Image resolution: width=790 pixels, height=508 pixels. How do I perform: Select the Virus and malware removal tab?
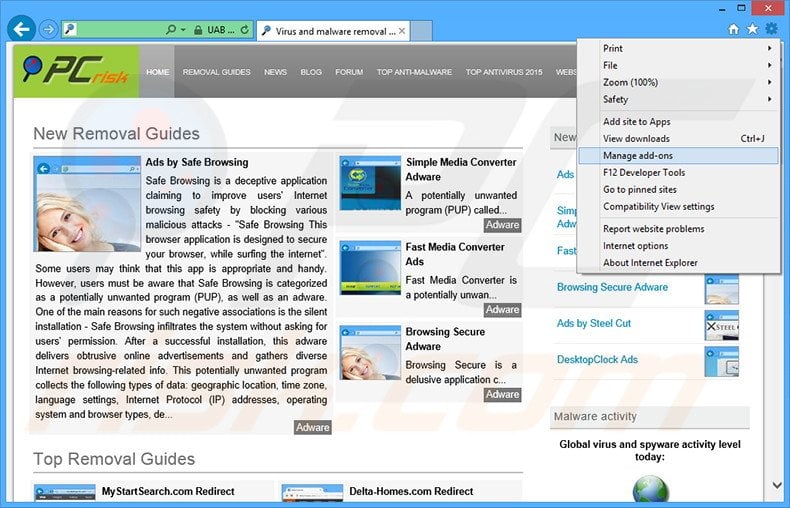tap(334, 31)
